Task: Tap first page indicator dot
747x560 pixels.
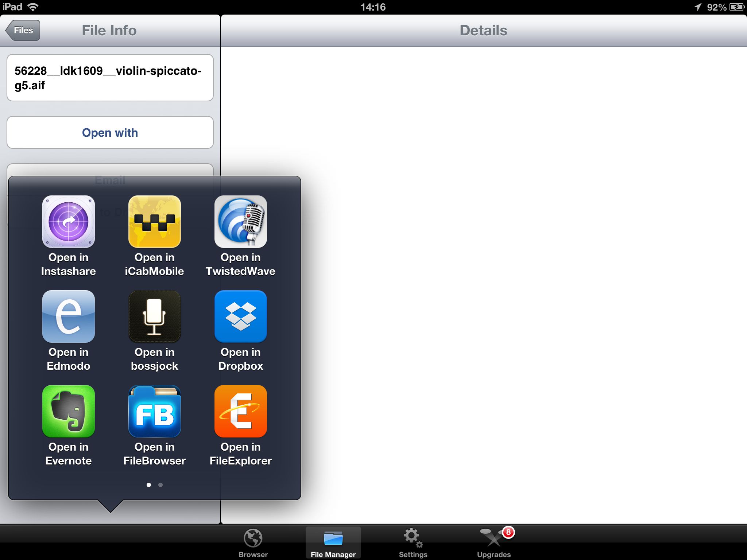Action: pos(148,484)
